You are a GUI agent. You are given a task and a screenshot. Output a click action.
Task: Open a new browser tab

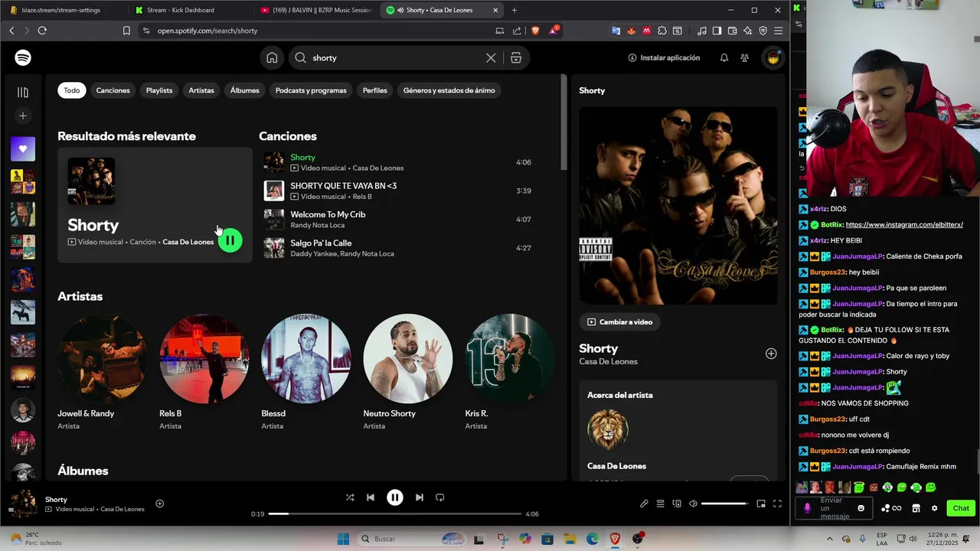pyautogui.click(x=514, y=10)
